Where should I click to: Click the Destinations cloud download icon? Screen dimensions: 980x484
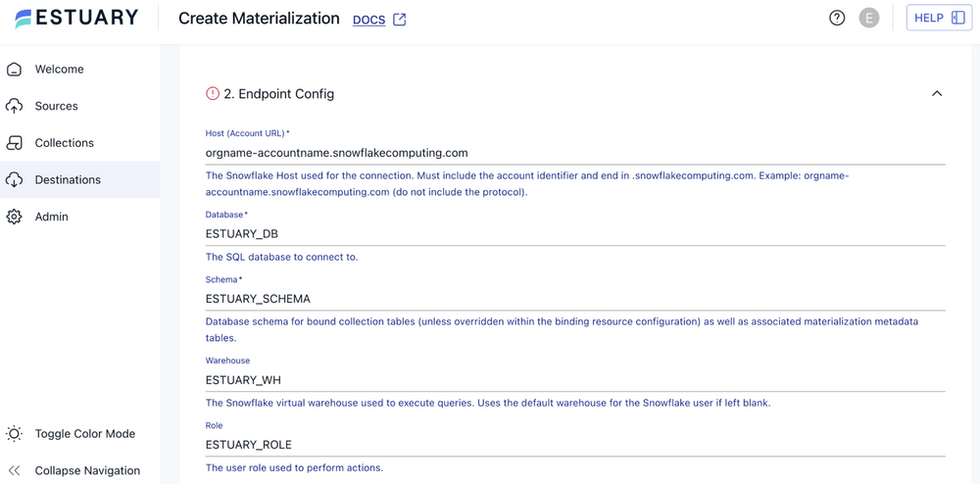click(15, 180)
